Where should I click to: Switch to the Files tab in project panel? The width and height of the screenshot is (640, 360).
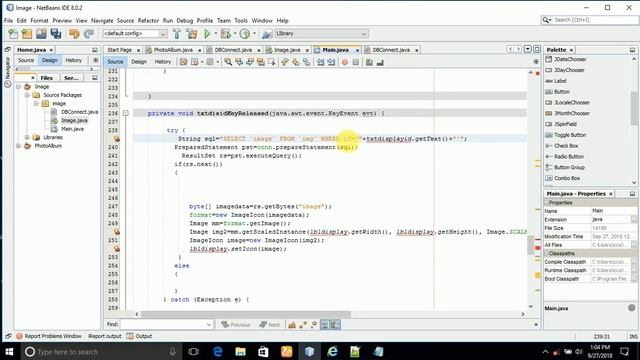click(x=47, y=78)
